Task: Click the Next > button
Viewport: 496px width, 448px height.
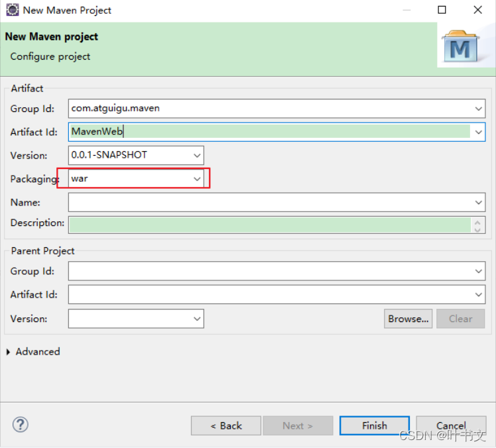Action: point(298,425)
